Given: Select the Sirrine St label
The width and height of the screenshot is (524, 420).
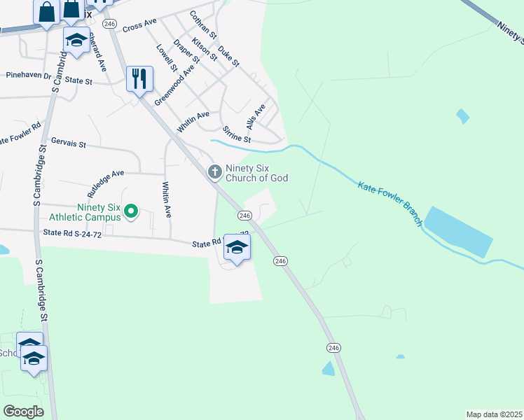Looking at the screenshot, I should [x=237, y=134].
